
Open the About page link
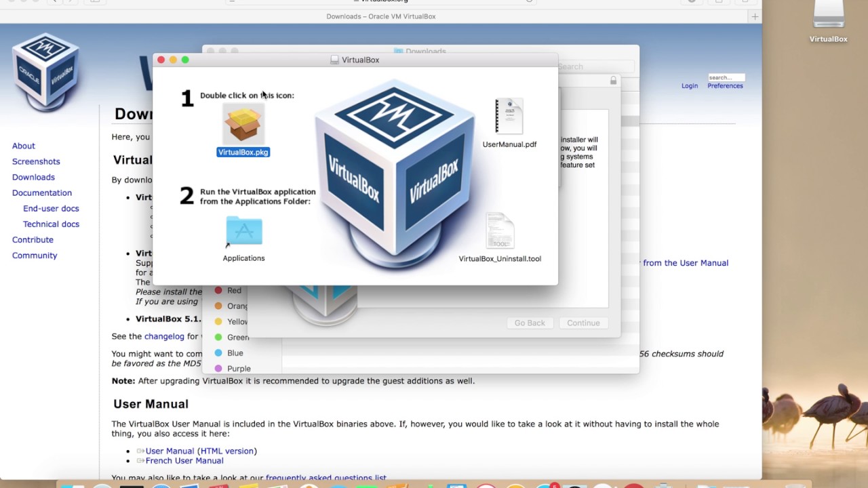coord(24,146)
